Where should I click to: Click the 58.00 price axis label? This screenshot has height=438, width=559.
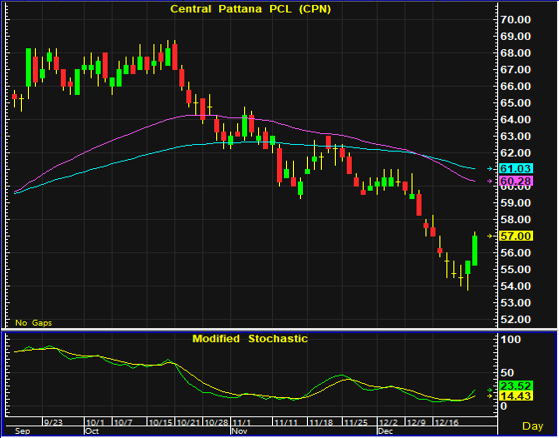pos(516,220)
